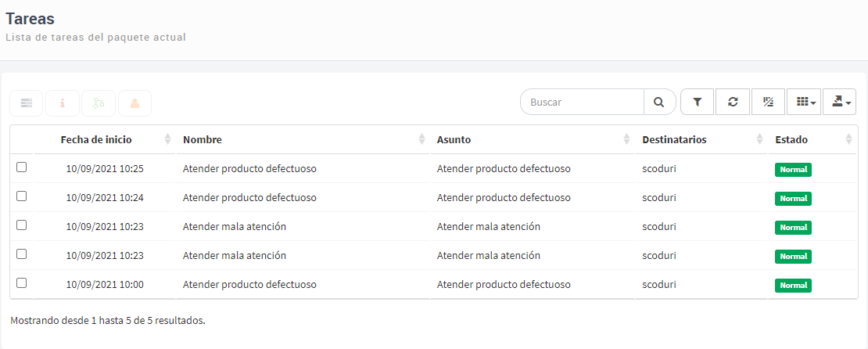Click the orange user icon button

point(135,103)
